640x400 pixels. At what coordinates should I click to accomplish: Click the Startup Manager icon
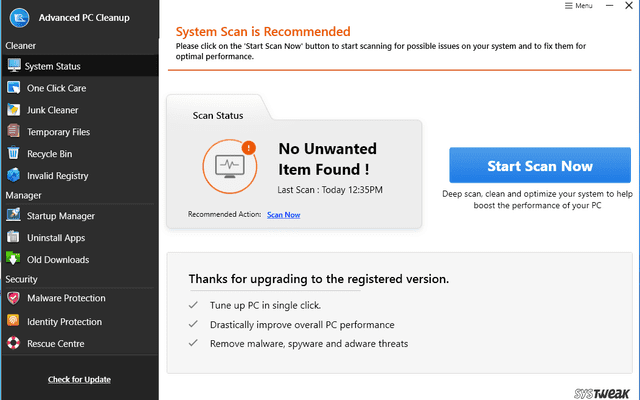14,216
